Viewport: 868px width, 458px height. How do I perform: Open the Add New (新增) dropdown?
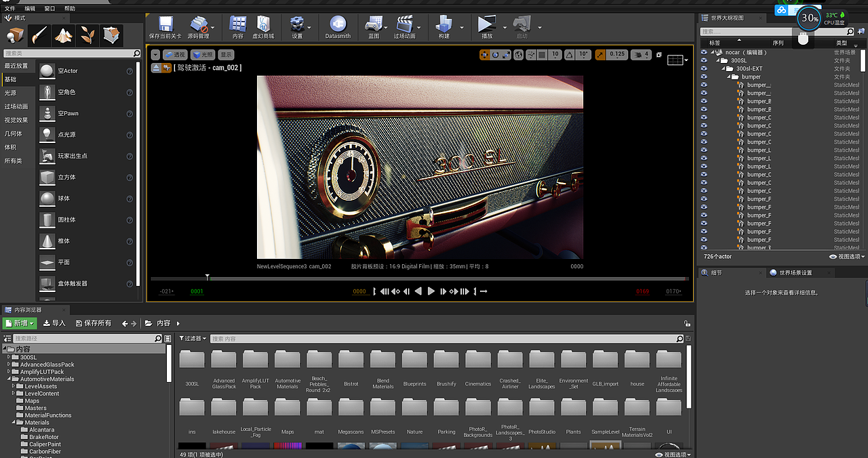tap(20, 323)
